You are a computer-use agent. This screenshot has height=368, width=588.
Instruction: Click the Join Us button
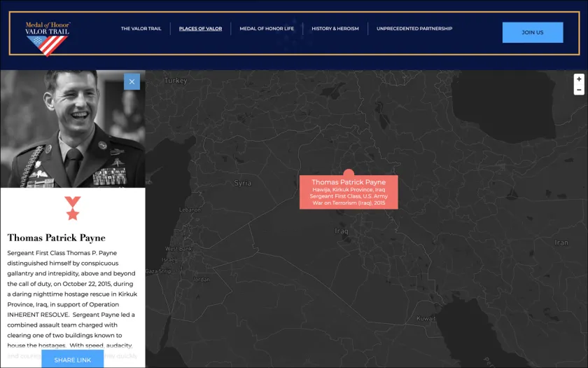pos(533,32)
